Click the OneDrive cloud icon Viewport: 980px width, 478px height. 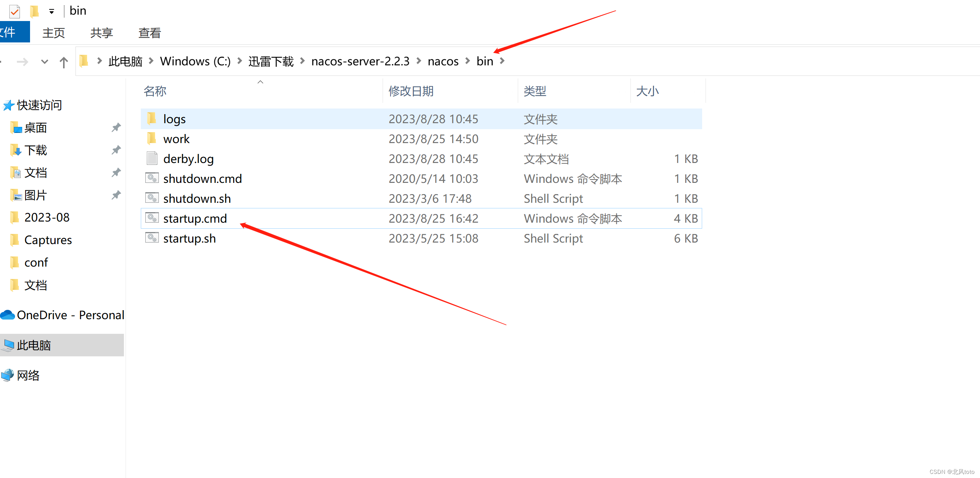(8, 315)
